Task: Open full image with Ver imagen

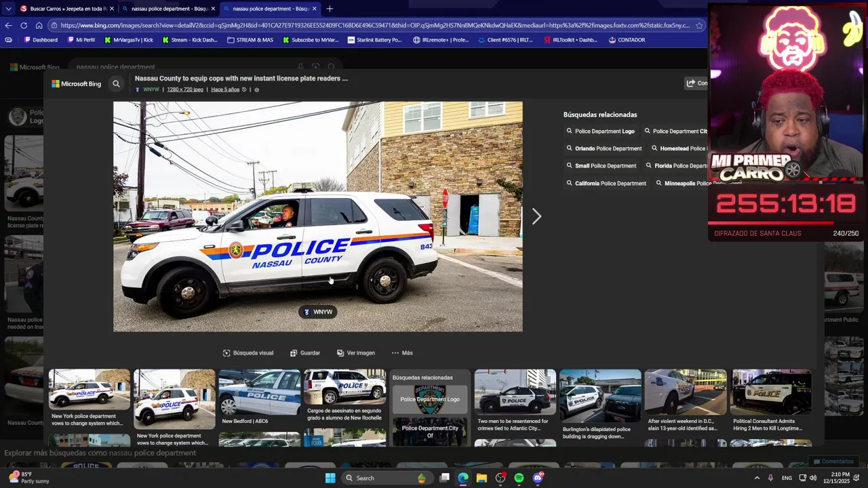Action: 356,353
